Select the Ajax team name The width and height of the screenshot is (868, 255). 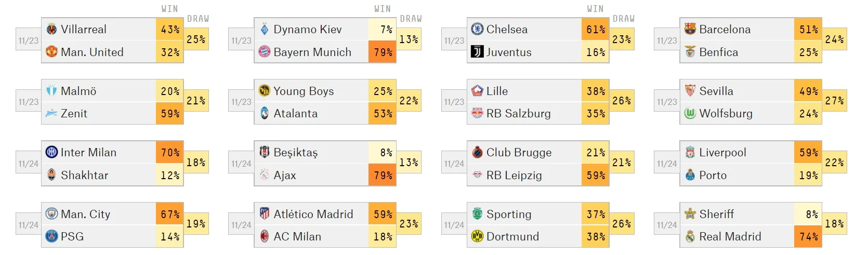pos(285,176)
